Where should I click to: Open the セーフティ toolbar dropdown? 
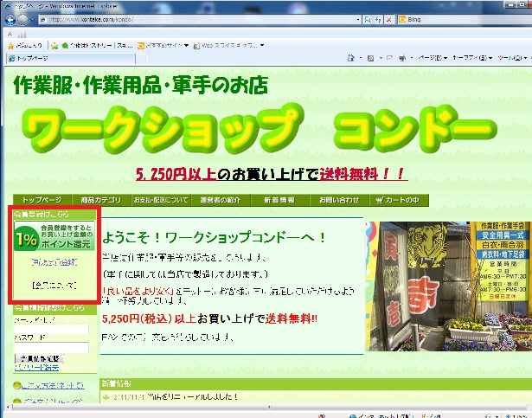click(469, 58)
